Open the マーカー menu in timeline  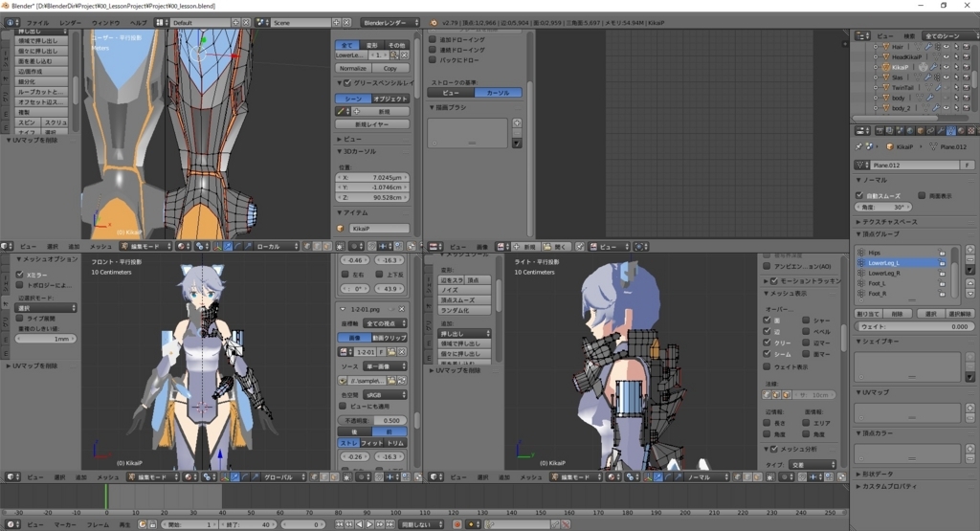(65, 524)
